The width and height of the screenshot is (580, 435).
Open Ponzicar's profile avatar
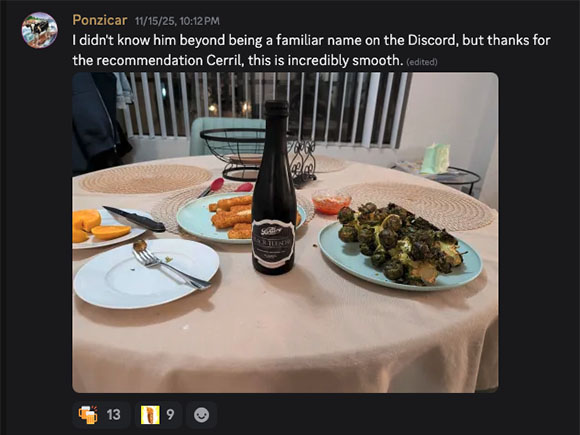tap(40, 30)
